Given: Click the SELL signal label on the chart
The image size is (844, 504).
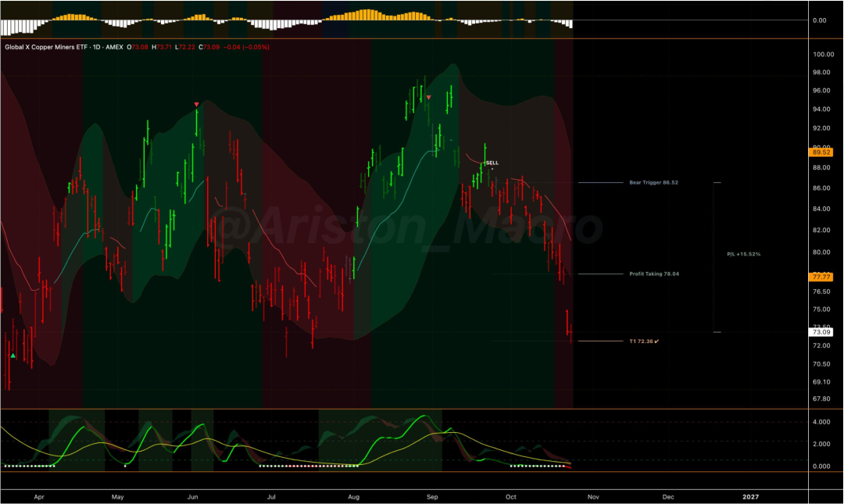Looking at the screenshot, I should point(492,163).
